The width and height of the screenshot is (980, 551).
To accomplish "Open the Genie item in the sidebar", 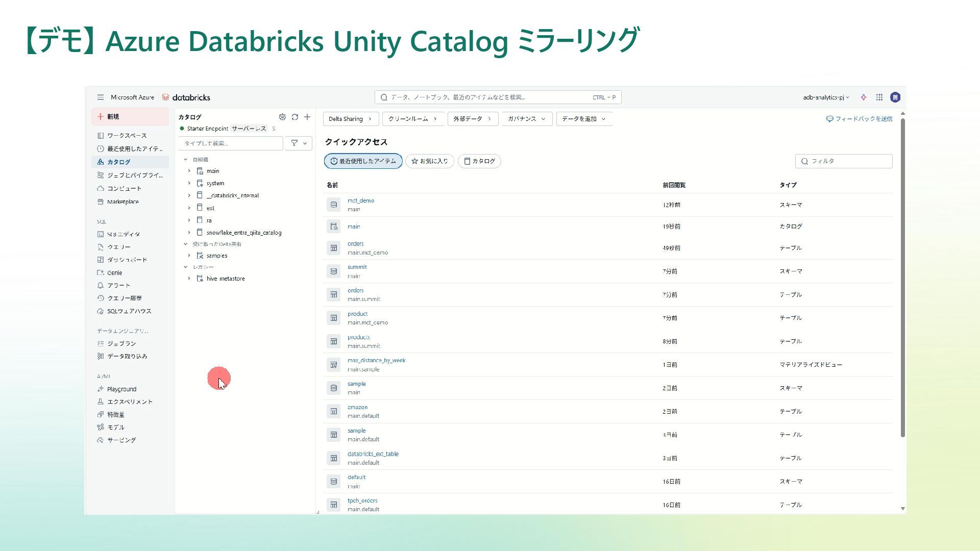I will [x=114, y=273].
